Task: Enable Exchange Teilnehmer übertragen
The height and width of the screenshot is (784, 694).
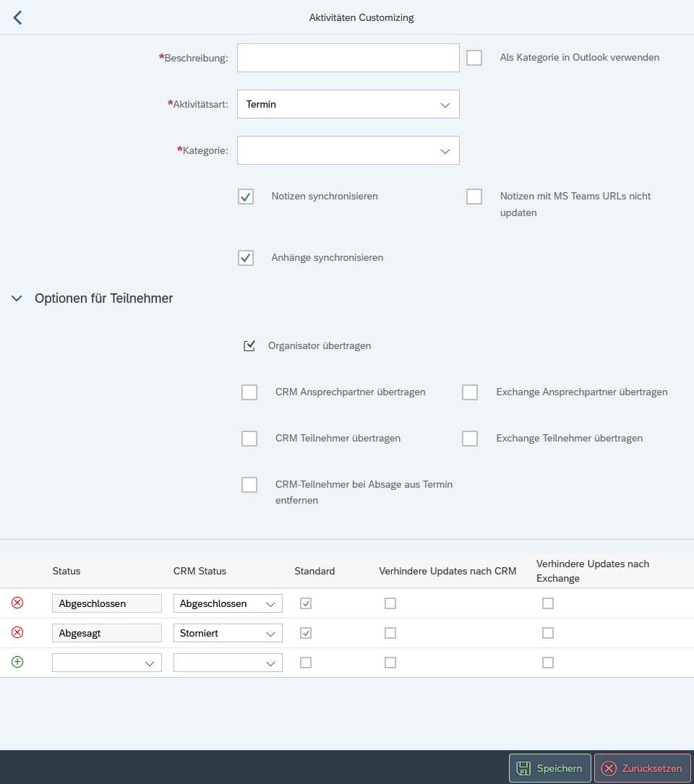Action: 470,439
